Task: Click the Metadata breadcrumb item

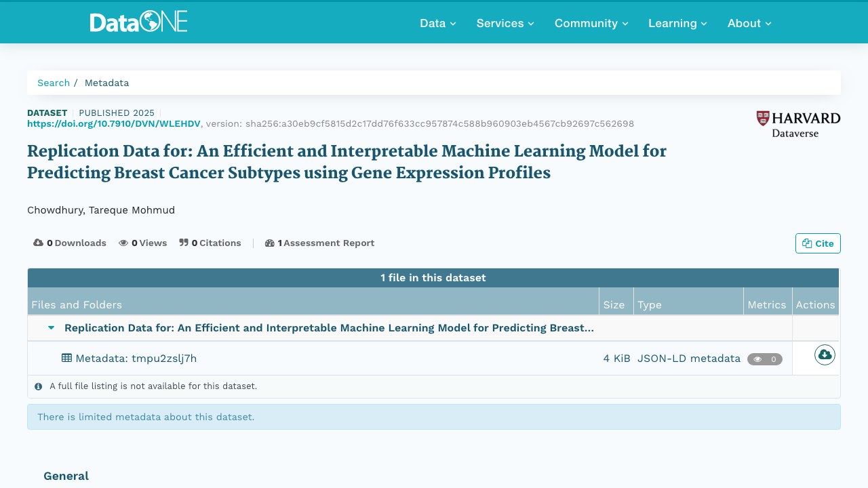Action: (x=106, y=83)
